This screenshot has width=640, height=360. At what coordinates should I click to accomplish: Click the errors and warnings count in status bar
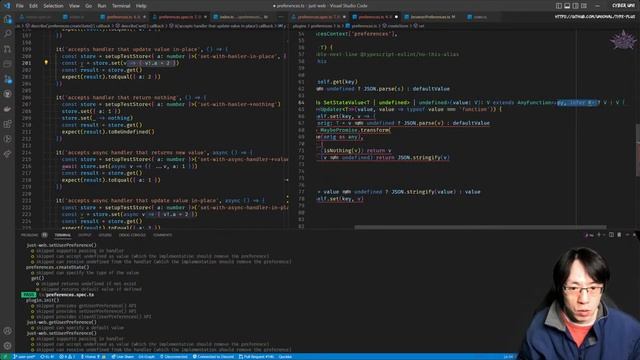(68, 357)
